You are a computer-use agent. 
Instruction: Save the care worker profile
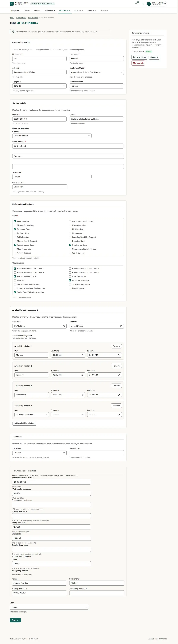click(x=15, y=620)
